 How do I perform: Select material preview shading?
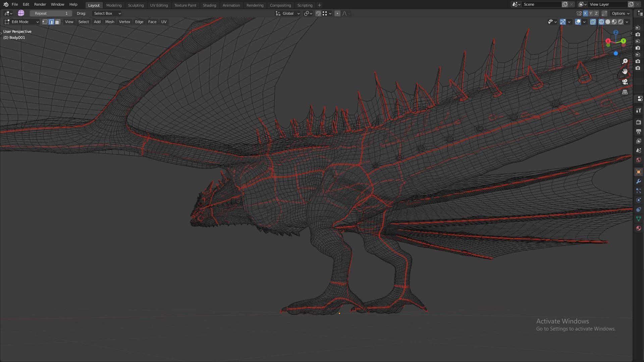pyautogui.click(x=614, y=22)
